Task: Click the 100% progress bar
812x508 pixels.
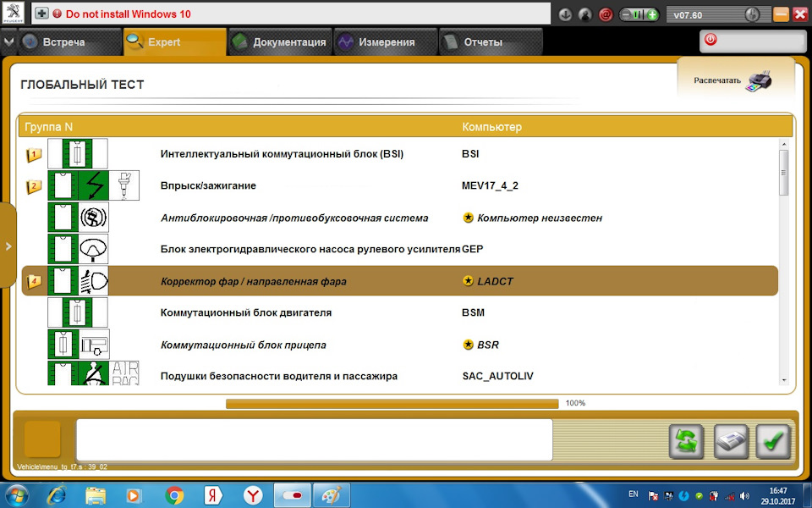Action: pyautogui.click(x=392, y=403)
